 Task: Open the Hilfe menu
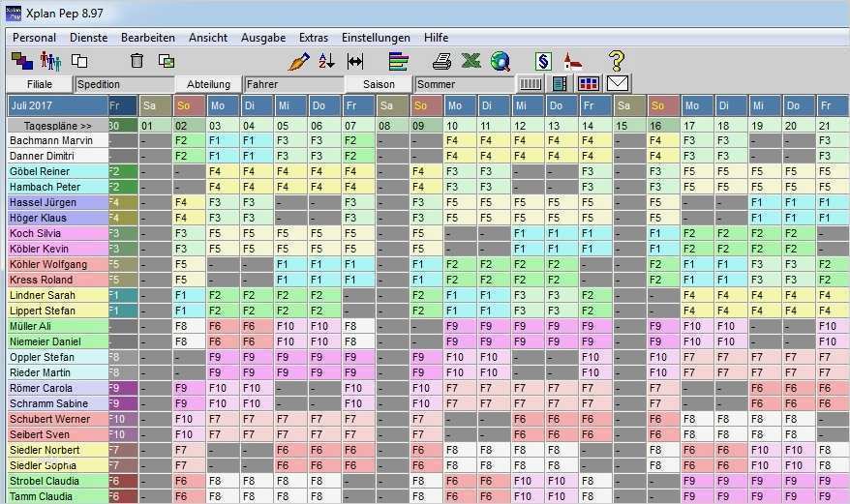pos(436,38)
